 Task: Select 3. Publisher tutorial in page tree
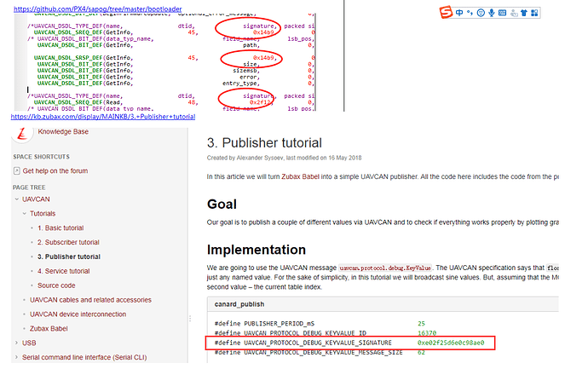pyautogui.click(x=69, y=257)
